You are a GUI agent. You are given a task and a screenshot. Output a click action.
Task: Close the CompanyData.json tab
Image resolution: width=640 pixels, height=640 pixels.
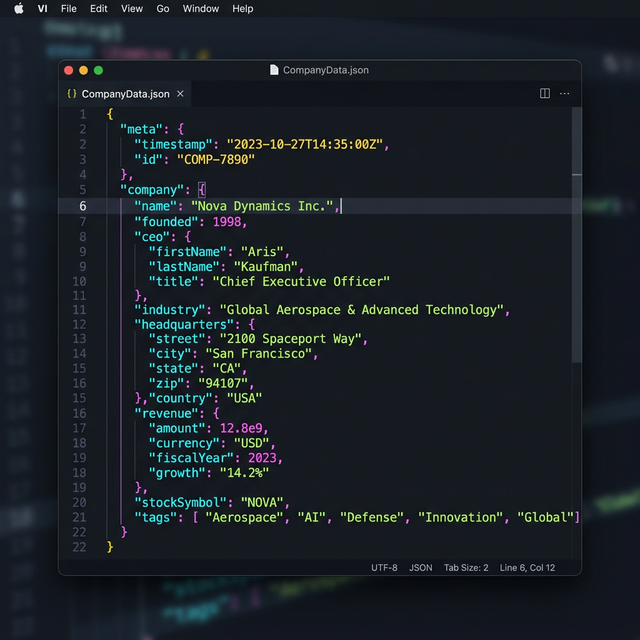180,94
